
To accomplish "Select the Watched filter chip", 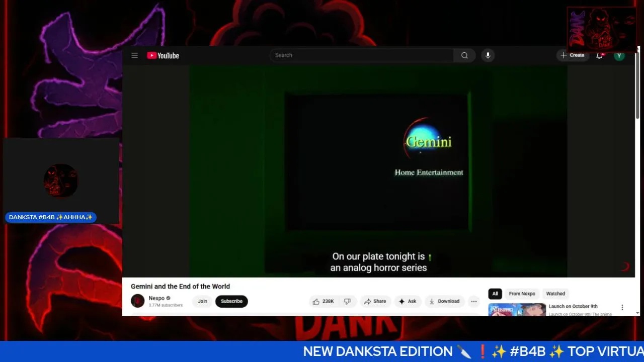I will pyautogui.click(x=555, y=294).
